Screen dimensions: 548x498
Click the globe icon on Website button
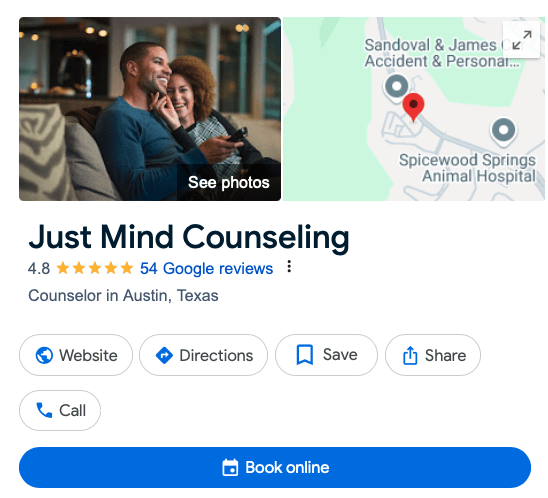[44, 355]
